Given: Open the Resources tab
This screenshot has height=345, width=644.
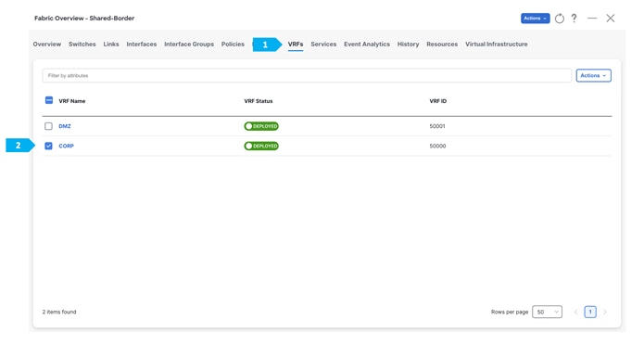Looking at the screenshot, I should coord(442,44).
